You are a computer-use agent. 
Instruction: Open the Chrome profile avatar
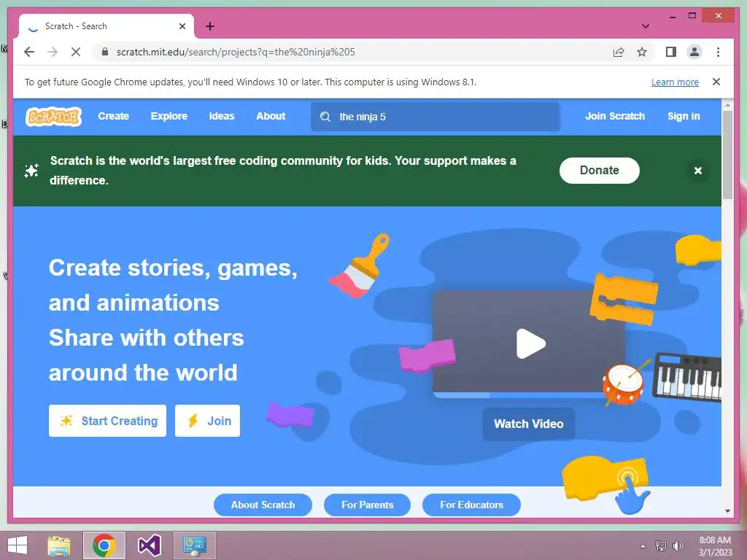694,52
